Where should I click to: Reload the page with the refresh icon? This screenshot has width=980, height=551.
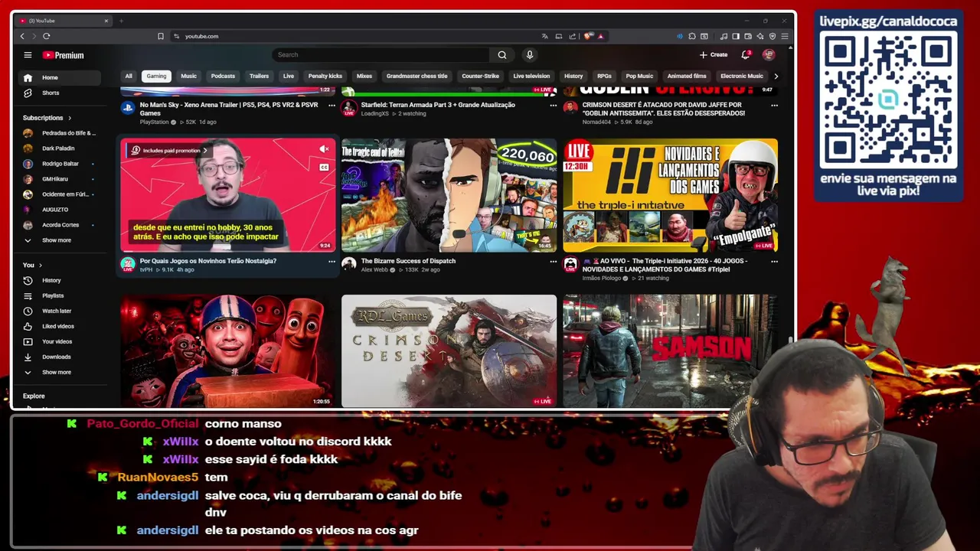point(47,36)
